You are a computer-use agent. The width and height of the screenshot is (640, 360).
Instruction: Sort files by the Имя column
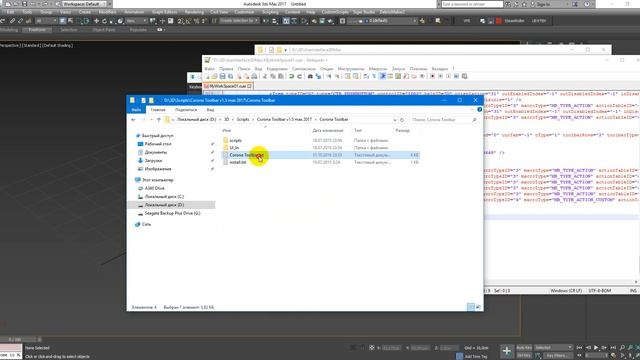(x=227, y=131)
